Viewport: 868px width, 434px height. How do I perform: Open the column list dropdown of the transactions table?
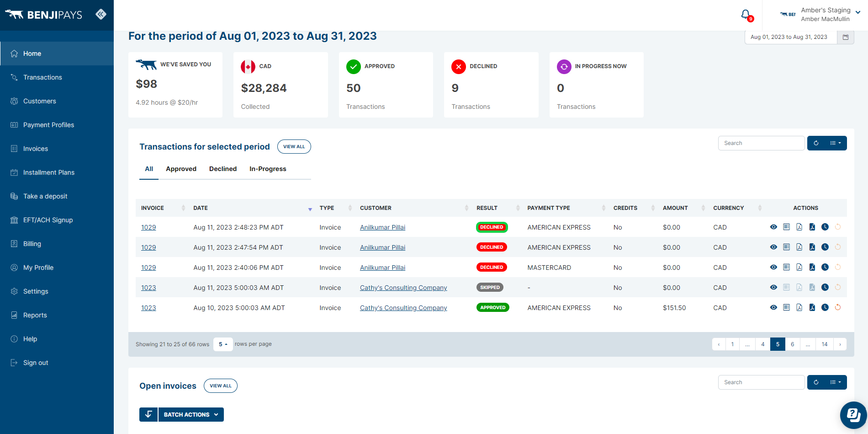coord(836,143)
